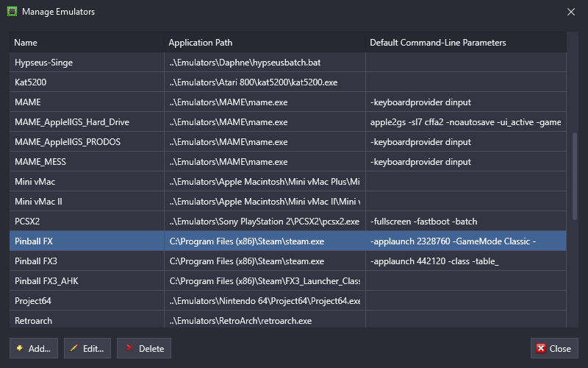This screenshot has height=368, width=588.
Task: Click the red X icon on Delete
Action: click(x=130, y=348)
